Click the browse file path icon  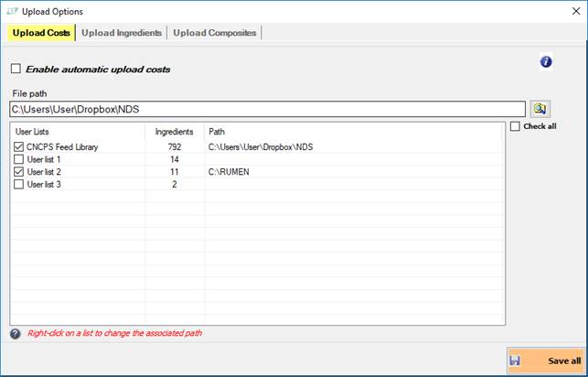tap(540, 109)
